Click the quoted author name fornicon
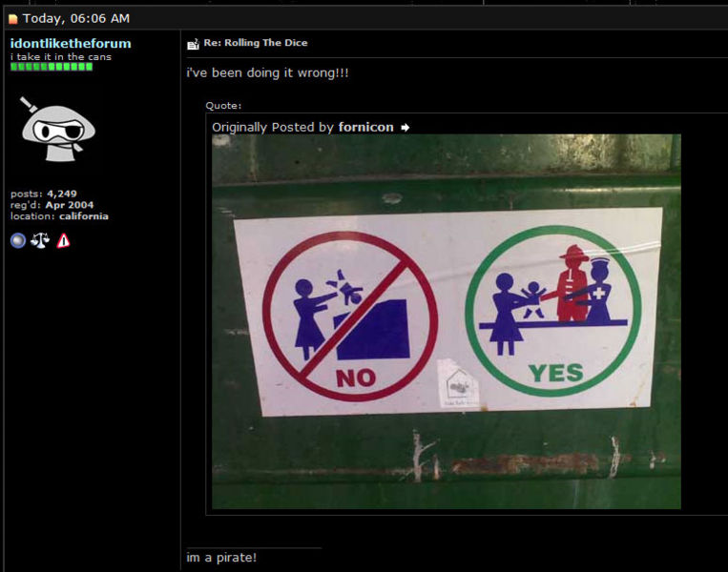Screen dimensions: 728x572 pos(365,128)
